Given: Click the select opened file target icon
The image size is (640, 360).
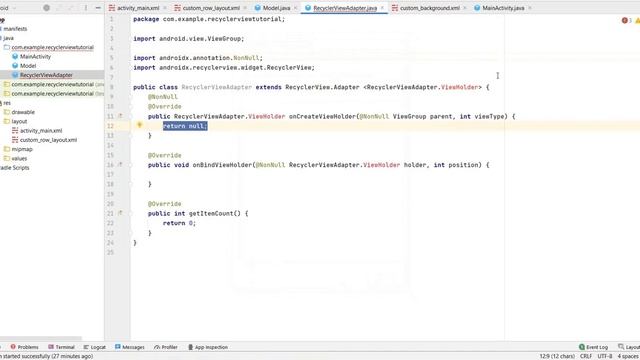Looking at the screenshot, I should point(47,8).
